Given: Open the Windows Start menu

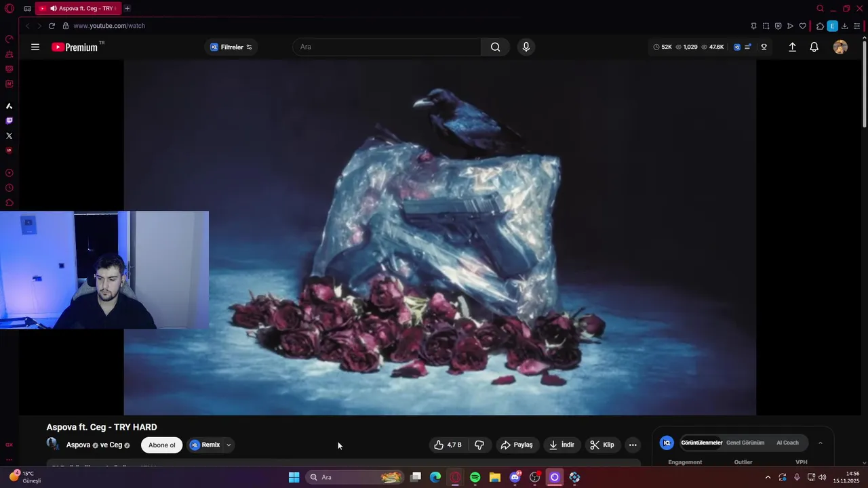Looking at the screenshot, I should click(x=294, y=477).
